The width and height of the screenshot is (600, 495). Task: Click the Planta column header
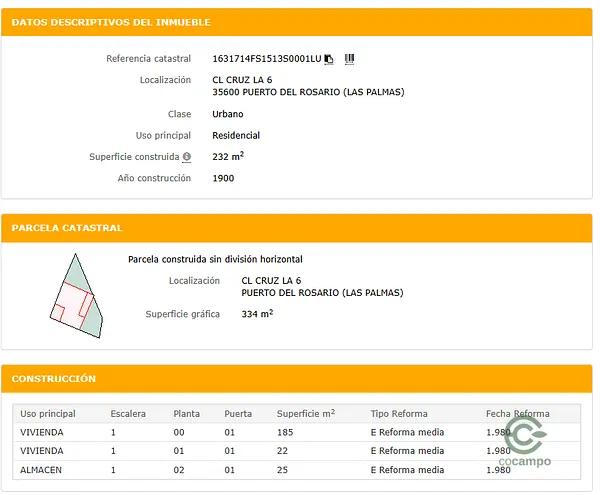[x=186, y=414]
